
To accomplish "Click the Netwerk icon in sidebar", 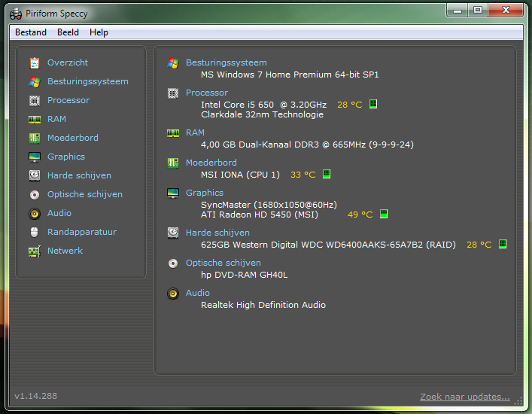I will point(34,251).
